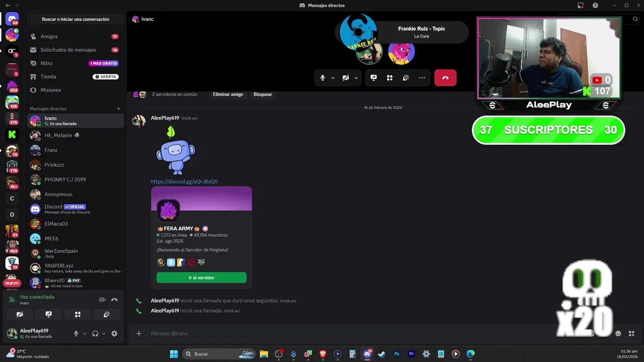Open Hk_Melanie direct message
The image size is (644, 362).
[x=75, y=135]
